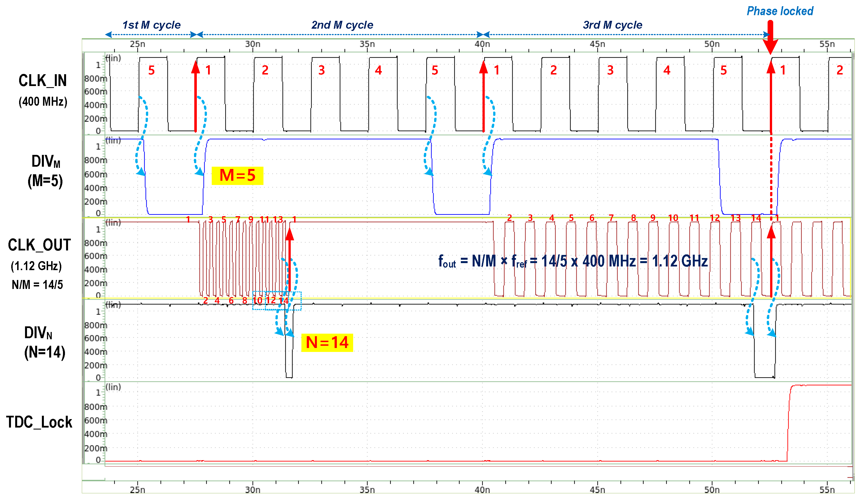This screenshot has width=866, height=504.
Task: Click the dotted cyan box near DIV_N
Action: [x=277, y=300]
